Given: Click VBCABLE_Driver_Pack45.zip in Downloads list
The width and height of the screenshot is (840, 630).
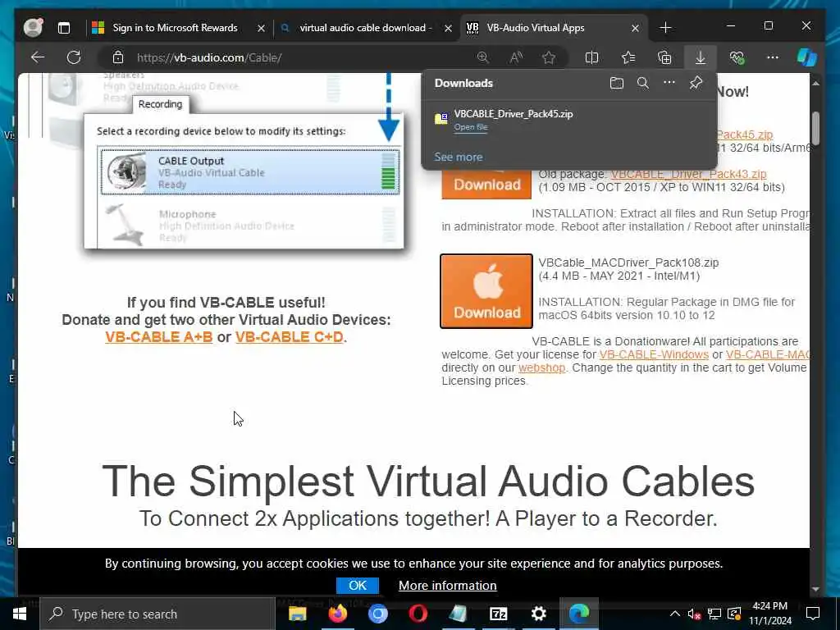Looking at the screenshot, I should [x=514, y=113].
